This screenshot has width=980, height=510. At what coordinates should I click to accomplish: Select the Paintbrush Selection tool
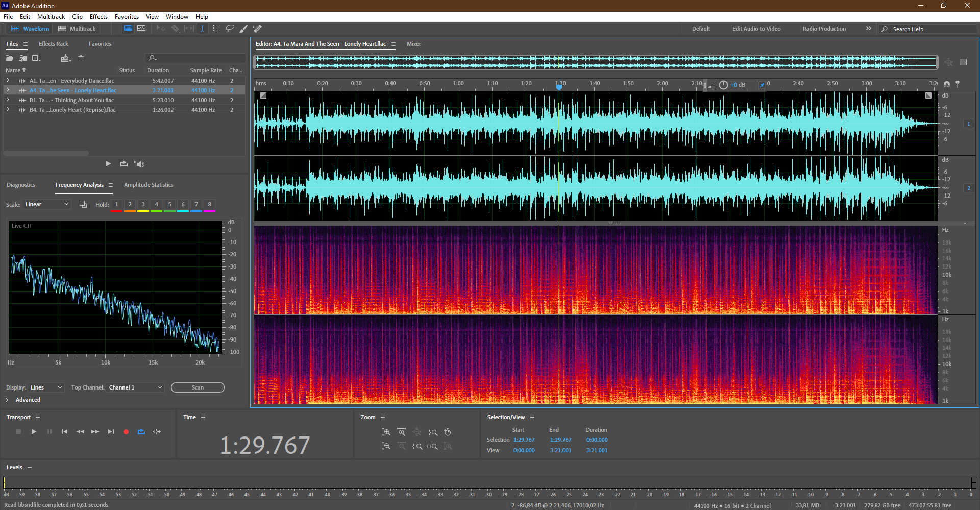pyautogui.click(x=244, y=29)
